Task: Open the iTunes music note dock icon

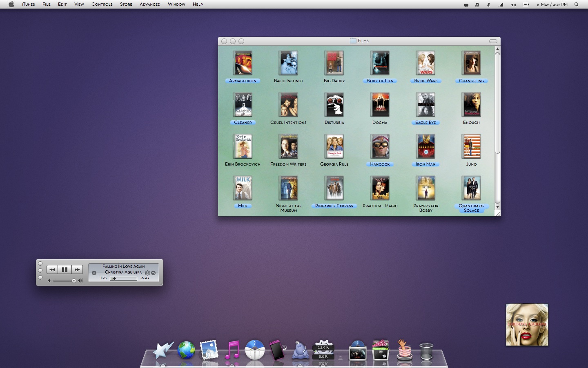Action: (x=232, y=350)
